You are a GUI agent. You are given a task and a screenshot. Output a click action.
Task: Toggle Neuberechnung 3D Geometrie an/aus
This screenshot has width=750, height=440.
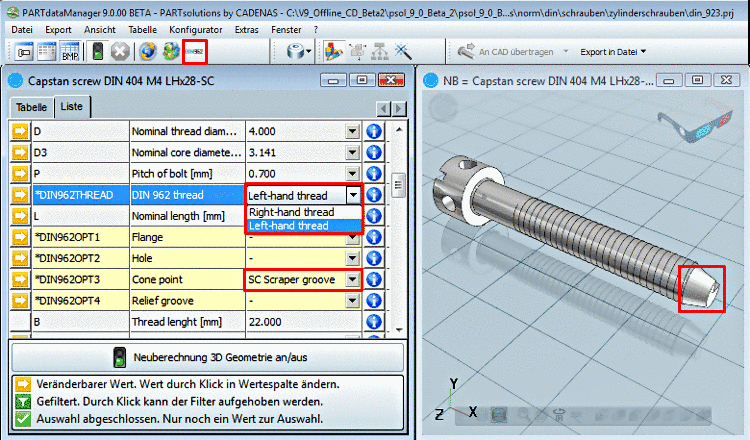(208, 357)
